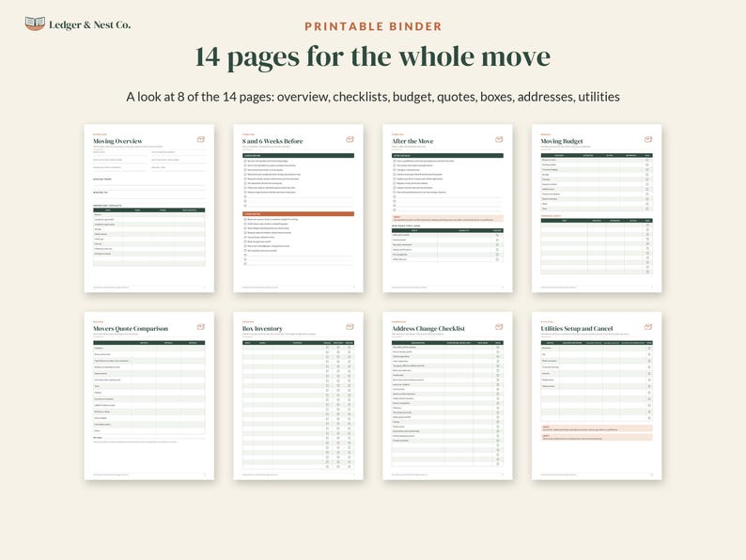Click the box icon on Movers Quote Comparison page
746x560 pixels.
click(x=201, y=326)
